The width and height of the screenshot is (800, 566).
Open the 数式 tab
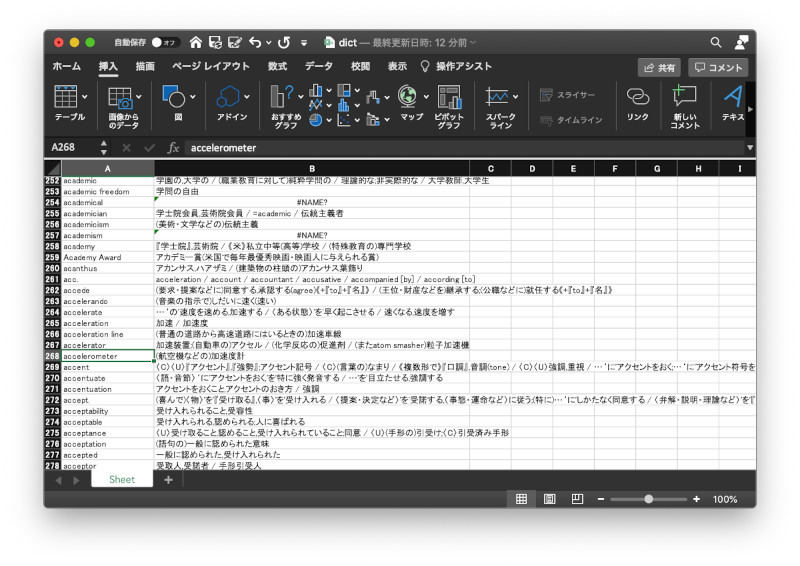pyautogui.click(x=278, y=66)
